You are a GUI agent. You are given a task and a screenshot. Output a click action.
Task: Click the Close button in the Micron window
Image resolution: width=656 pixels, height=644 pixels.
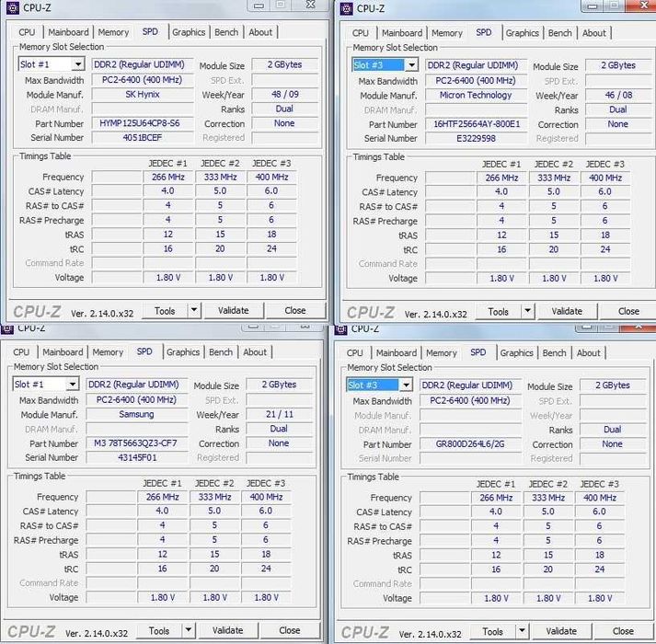(x=628, y=311)
